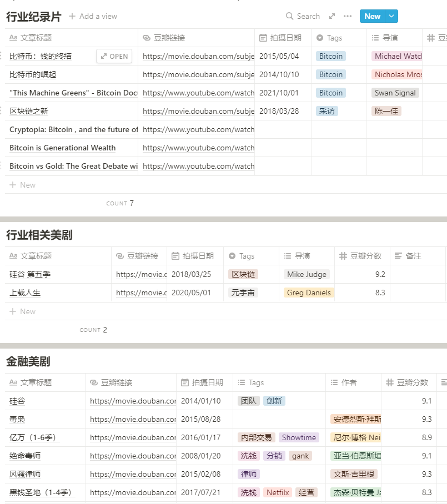Click the Mike Judge director tag
The width and height of the screenshot is (447, 504).
point(307,275)
